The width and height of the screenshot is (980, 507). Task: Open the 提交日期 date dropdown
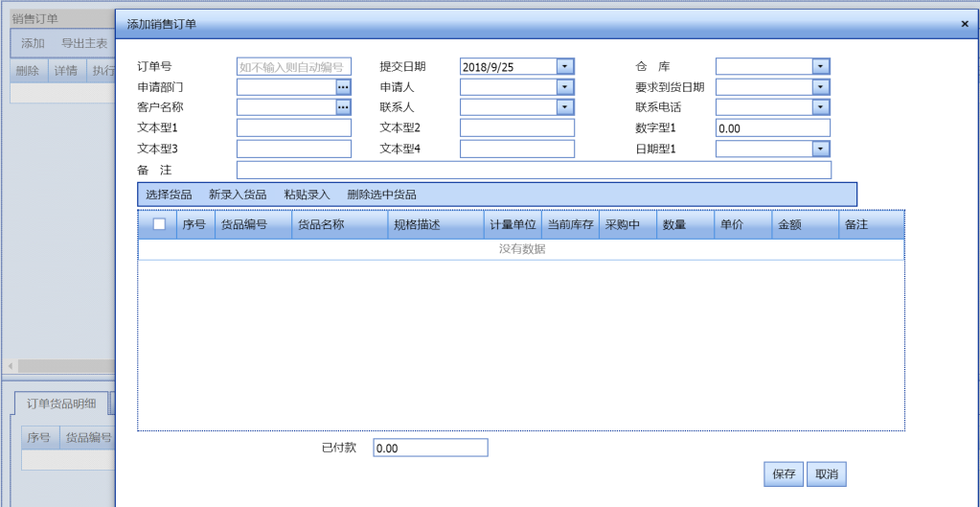pos(565,66)
